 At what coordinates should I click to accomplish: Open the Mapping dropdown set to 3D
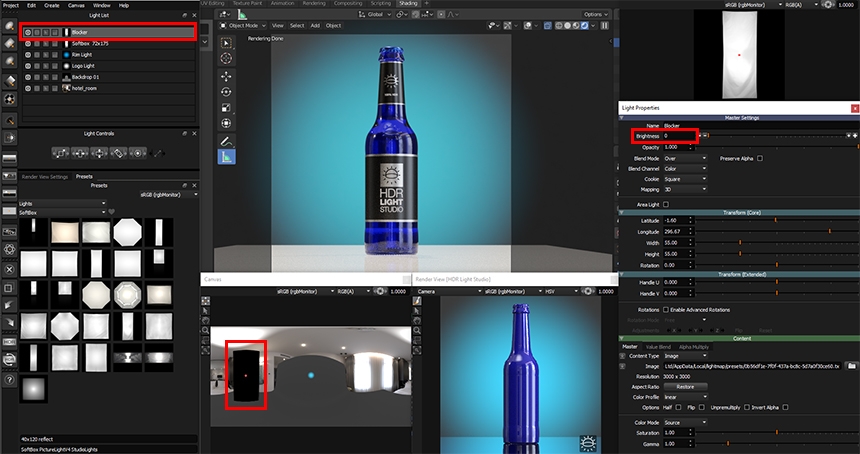pos(685,190)
